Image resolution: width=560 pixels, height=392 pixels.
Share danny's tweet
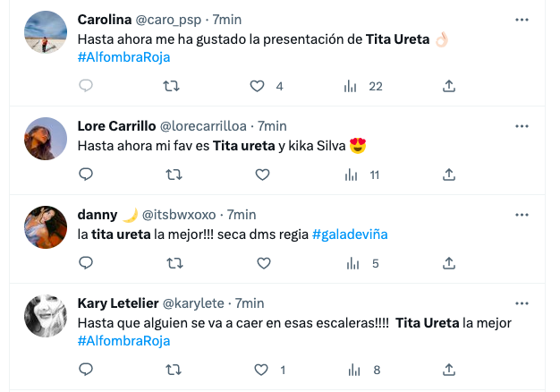point(449,263)
